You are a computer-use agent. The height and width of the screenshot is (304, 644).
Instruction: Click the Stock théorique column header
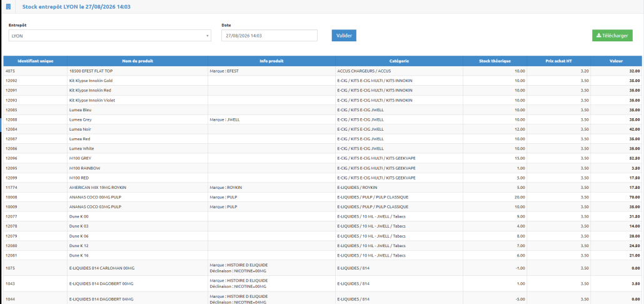click(495, 61)
